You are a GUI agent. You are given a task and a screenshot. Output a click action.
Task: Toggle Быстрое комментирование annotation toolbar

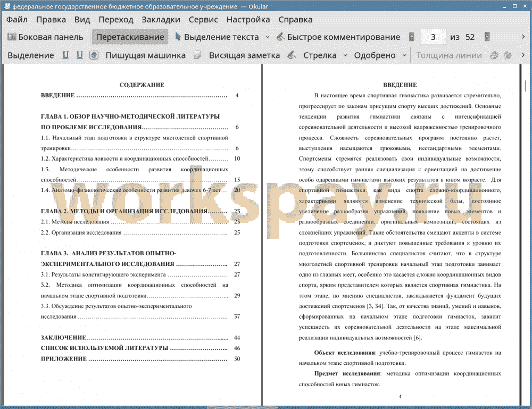[x=338, y=37]
